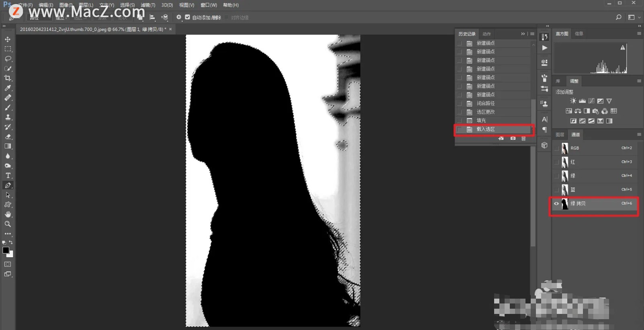Select the Eraser tool
The image size is (644, 330).
[x=8, y=137]
